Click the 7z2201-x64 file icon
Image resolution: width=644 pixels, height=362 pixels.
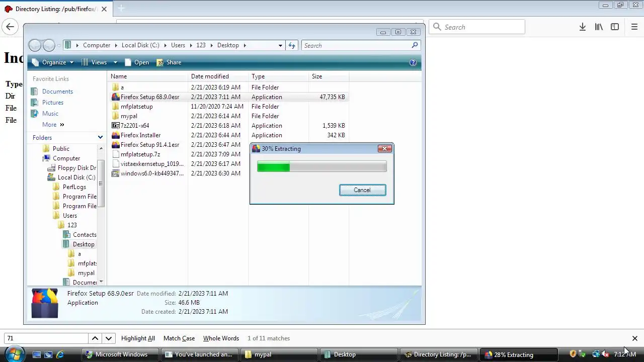pos(115,126)
